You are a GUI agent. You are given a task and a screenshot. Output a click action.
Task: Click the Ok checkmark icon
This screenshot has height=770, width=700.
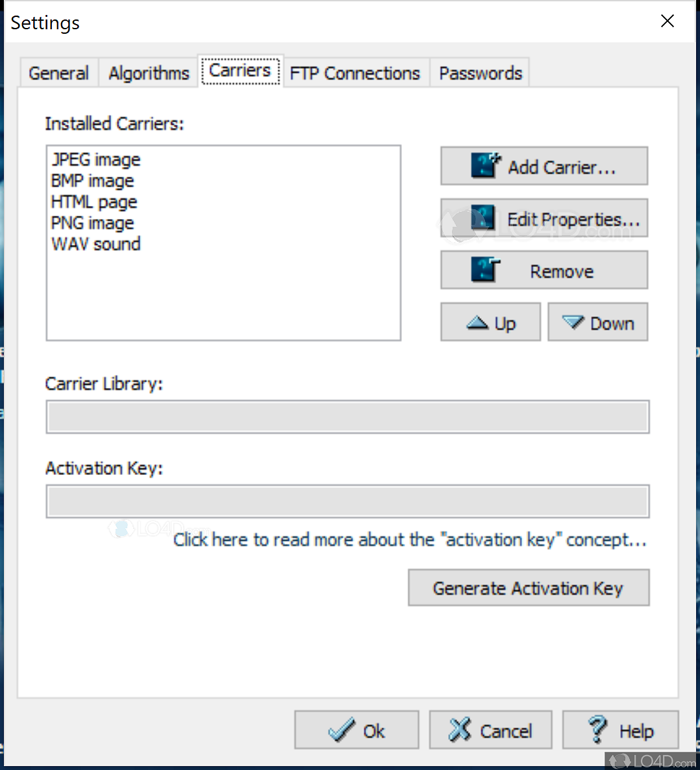pyautogui.click(x=341, y=730)
